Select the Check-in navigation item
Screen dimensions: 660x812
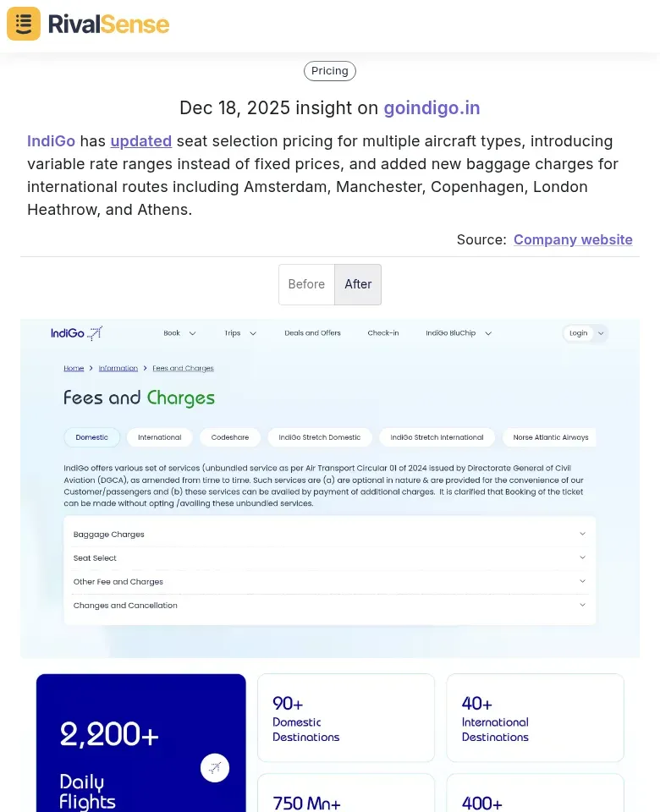[x=383, y=332]
